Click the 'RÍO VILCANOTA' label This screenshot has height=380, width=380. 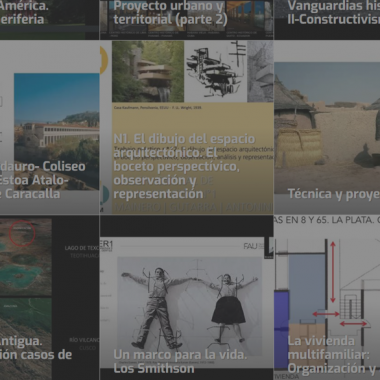84,340
